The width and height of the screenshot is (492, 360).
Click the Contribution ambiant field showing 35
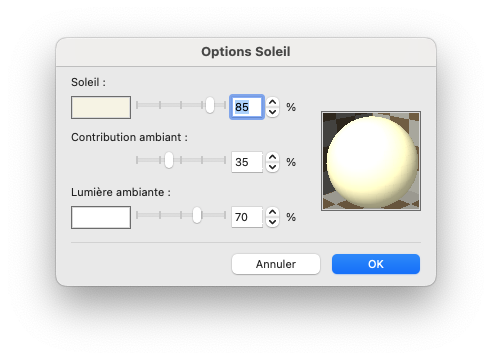click(247, 162)
